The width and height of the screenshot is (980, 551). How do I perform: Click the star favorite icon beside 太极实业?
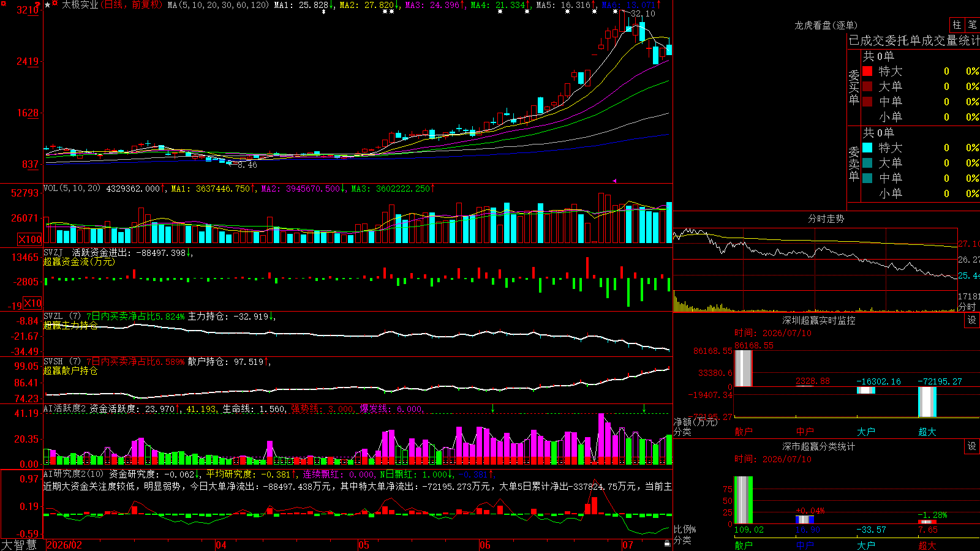47,5
